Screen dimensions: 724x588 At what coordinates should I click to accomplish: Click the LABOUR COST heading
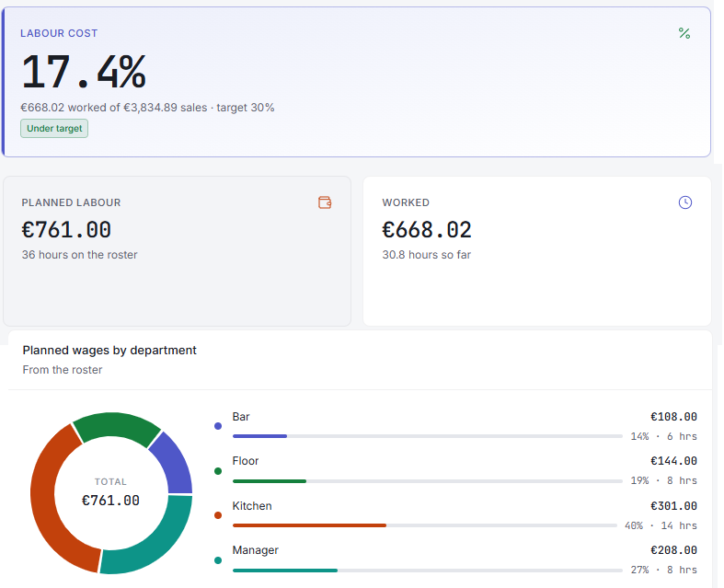click(x=59, y=33)
